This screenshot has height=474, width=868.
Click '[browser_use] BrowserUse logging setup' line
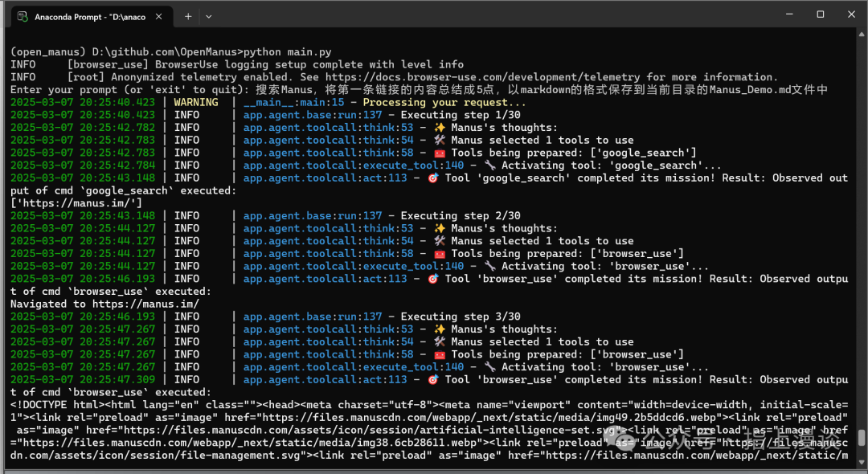tap(266, 65)
